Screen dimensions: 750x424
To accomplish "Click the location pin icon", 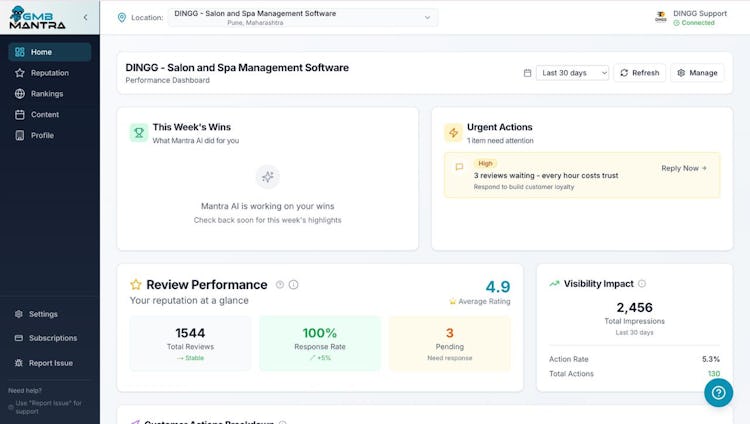I will (x=122, y=17).
